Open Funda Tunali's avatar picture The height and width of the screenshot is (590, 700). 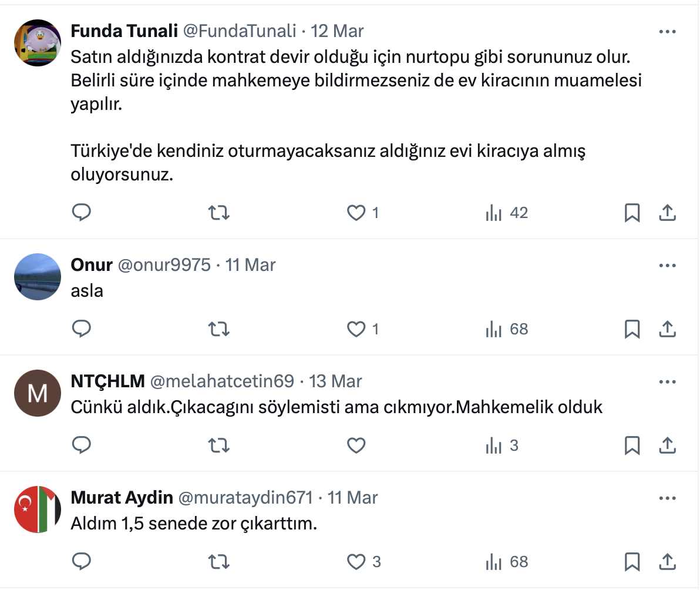coord(38,43)
